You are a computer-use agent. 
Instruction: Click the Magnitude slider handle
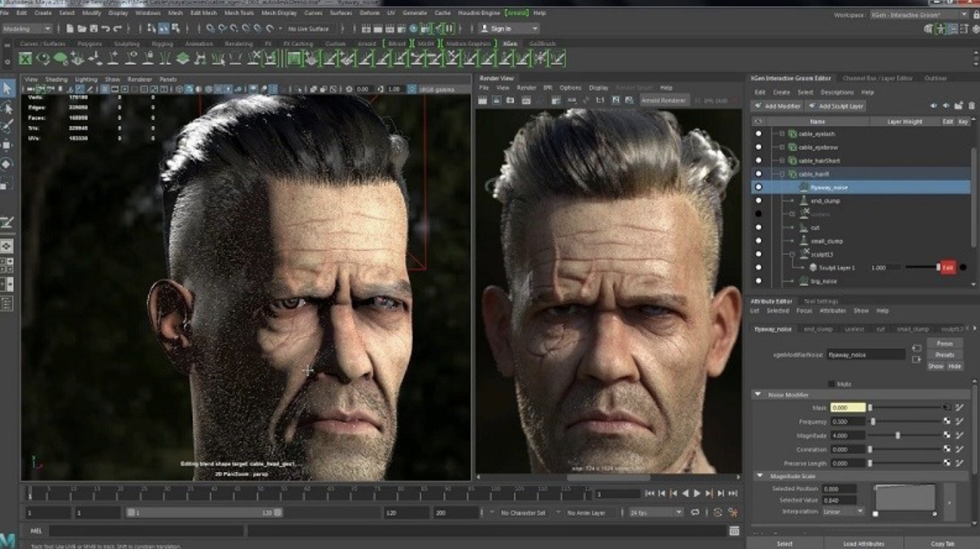coord(897,436)
